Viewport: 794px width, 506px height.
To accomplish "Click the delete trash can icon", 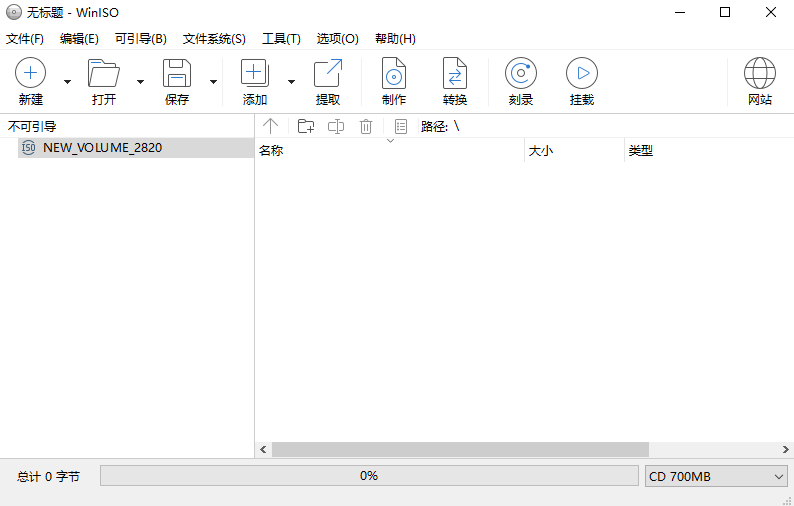I will point(366,126).
